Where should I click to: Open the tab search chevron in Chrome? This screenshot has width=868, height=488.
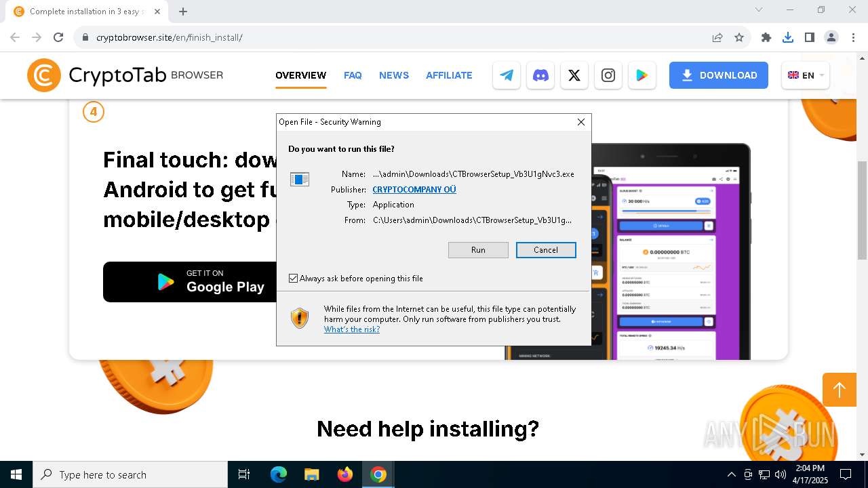759,9
